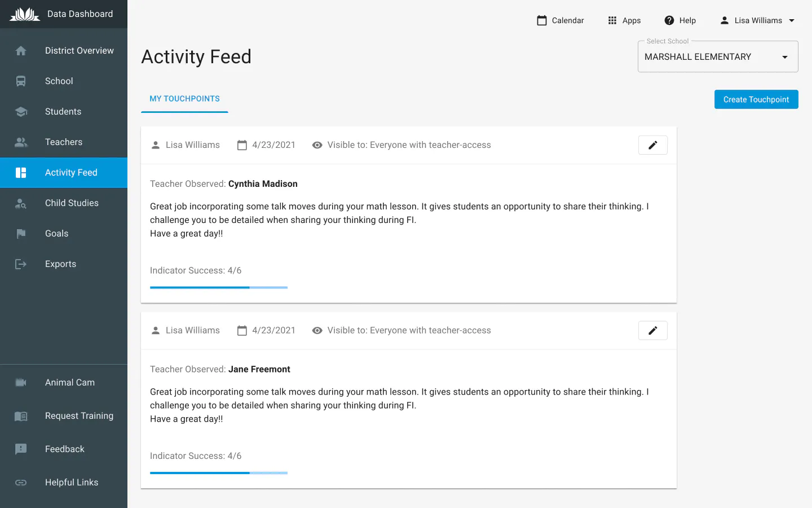
Task: Click the Indicator Success progress bar for Cynthia Madison
Action: 219,287
